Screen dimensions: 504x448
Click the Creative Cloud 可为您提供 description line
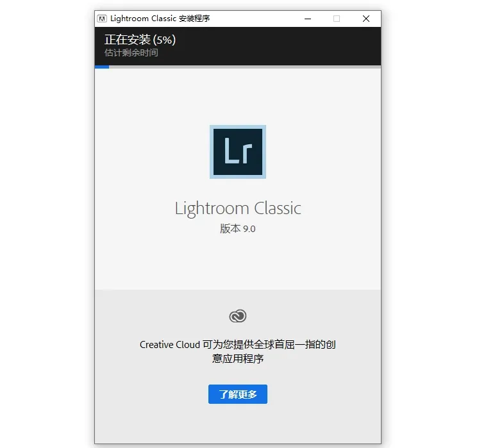237,345
